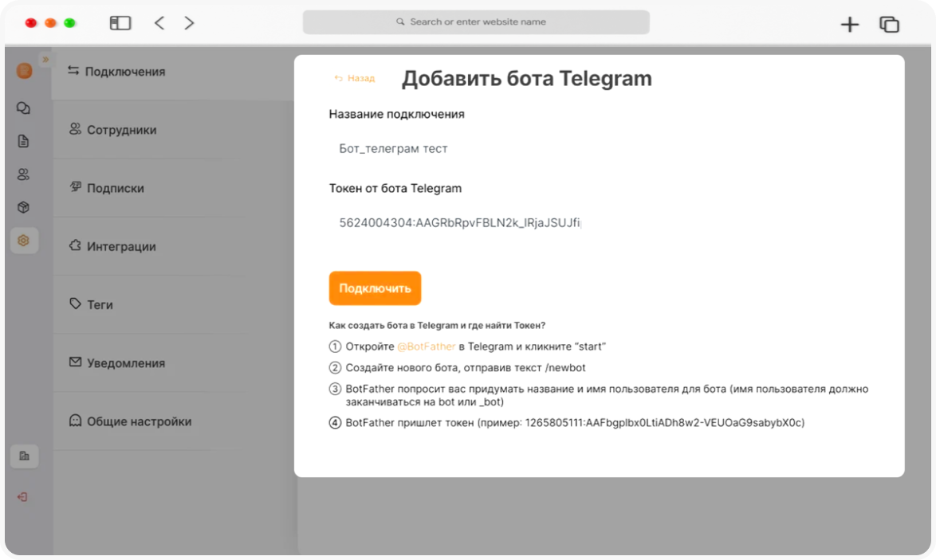Go back with the browser back arrow
936x560 pixels.
[159, 23]
